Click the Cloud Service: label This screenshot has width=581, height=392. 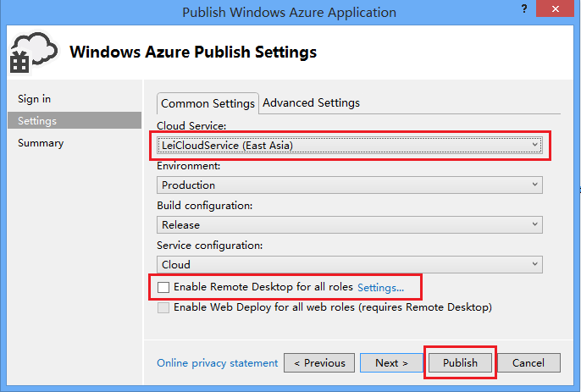[x=191, y=126]
